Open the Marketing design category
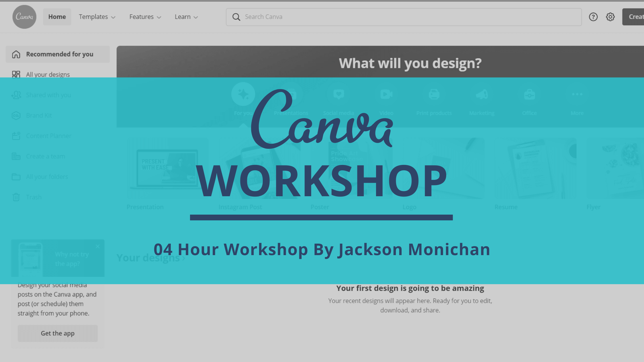 tap(482, 94)
